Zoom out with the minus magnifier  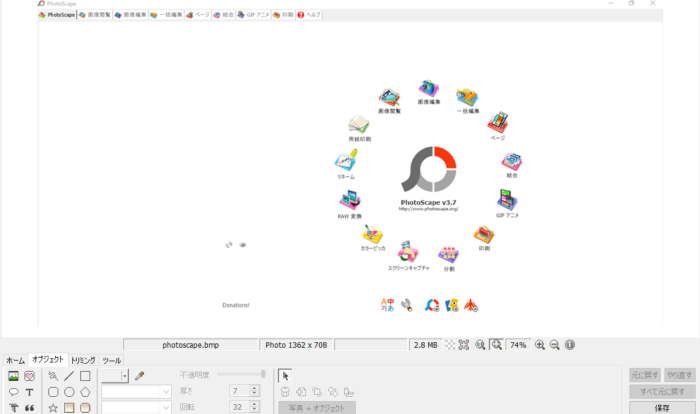point(554,345)
